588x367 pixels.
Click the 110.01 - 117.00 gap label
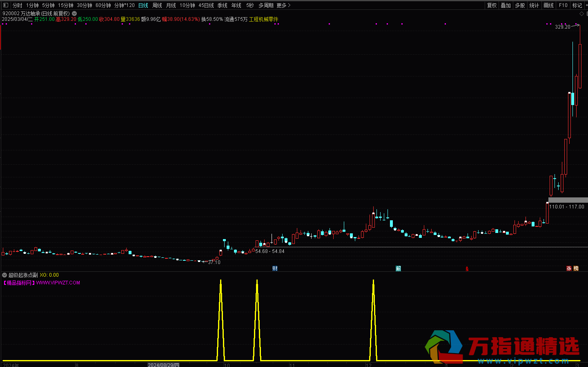coord(567,207)
